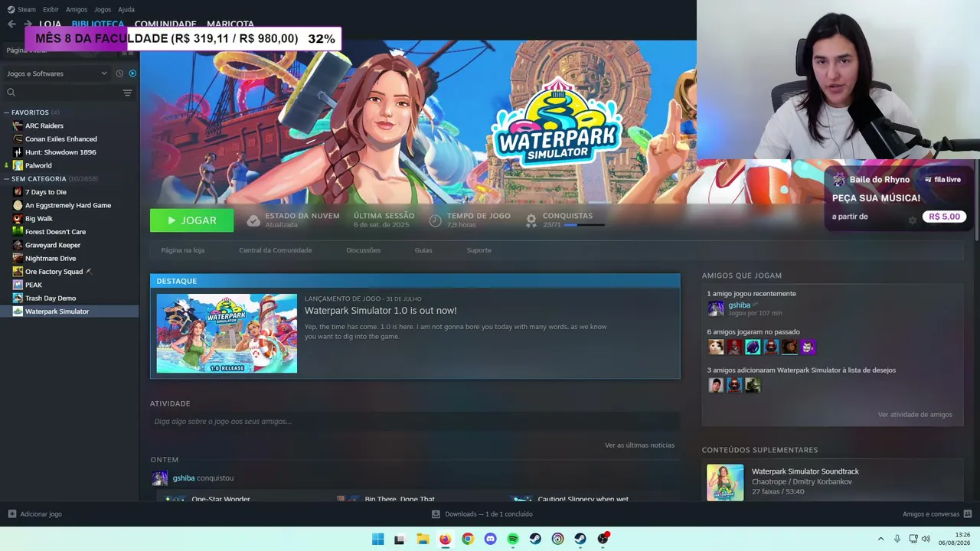
Task: Click gshiba's avatar in the ONTEM activity
Action: (159, 478)
